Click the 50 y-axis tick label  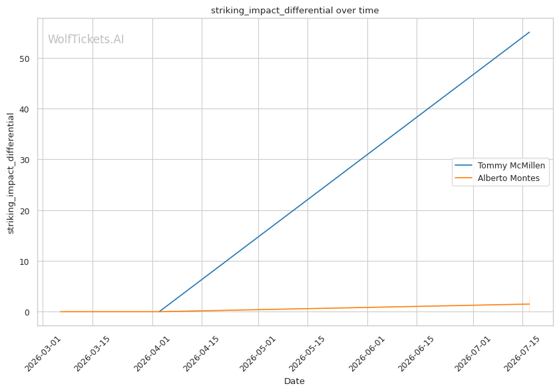tap(25, 59)
